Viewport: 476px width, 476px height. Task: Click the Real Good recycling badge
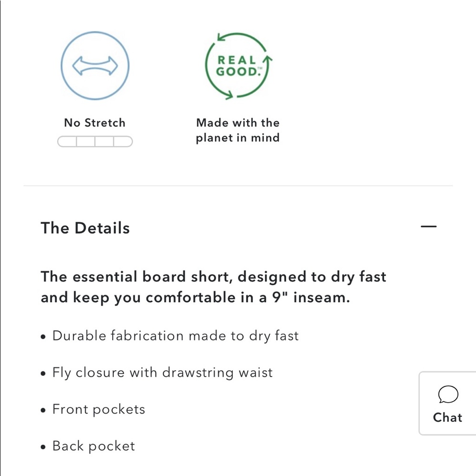pos(238,65)
